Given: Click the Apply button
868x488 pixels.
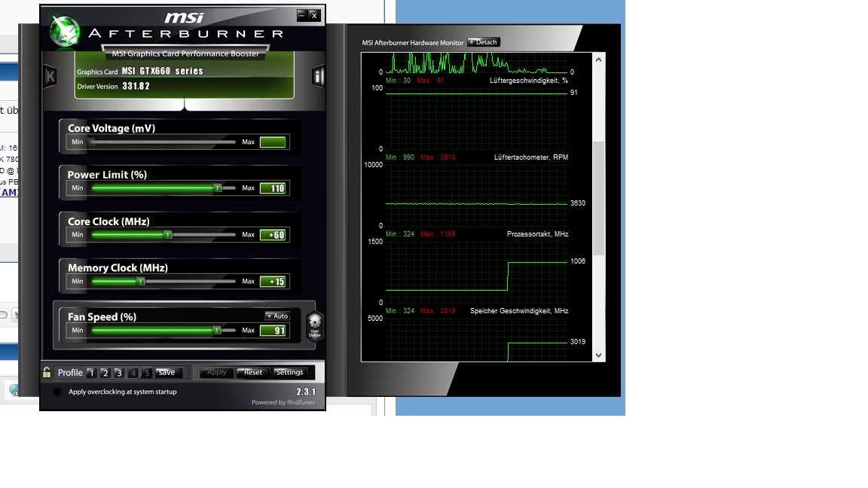Looking at the screenshot, I should tap(216, 372).
